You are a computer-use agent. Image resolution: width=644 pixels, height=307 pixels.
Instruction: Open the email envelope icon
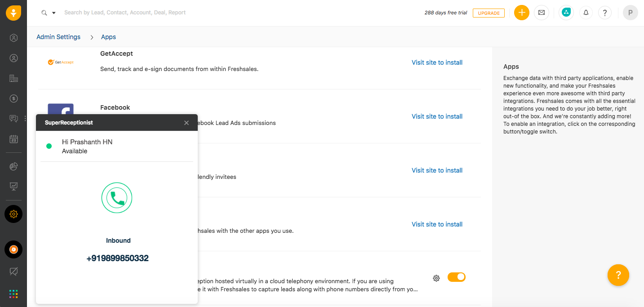[x=541, y=13]
